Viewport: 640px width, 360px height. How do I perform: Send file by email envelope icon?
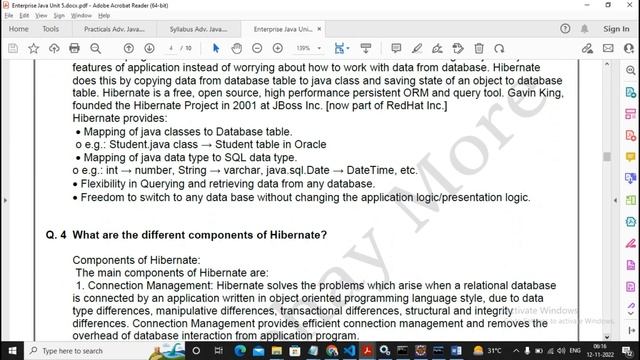click(x=608, y=48)
